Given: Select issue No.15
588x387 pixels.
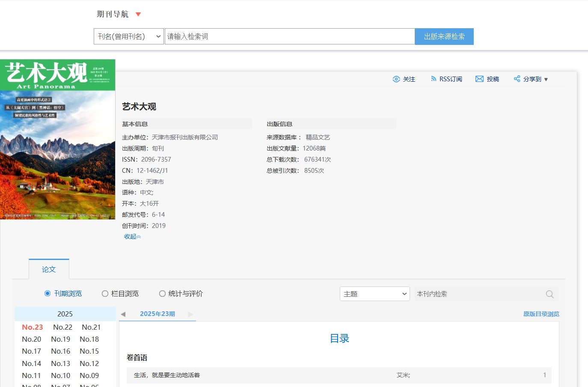Looking at the screenshot, I should (89, 351).
